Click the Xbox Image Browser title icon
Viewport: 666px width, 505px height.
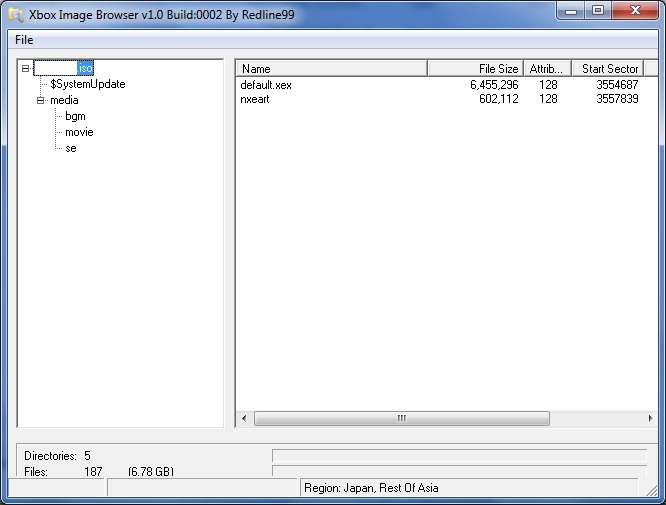tap(16, 15)
